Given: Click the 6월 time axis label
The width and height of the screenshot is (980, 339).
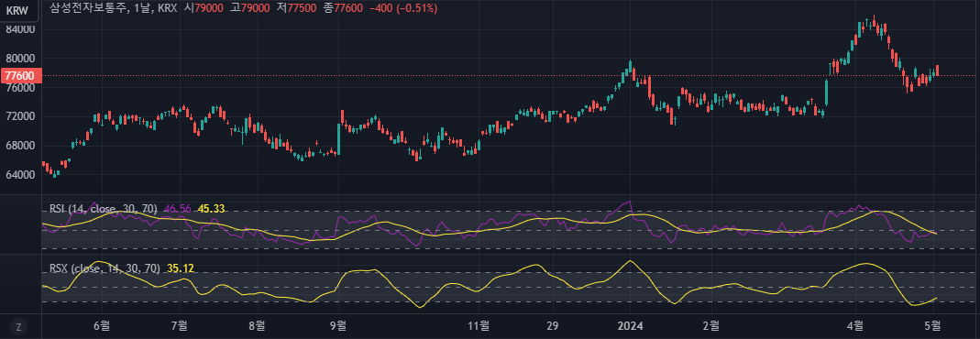Looking at the screenshot, I should pos(101,325).
